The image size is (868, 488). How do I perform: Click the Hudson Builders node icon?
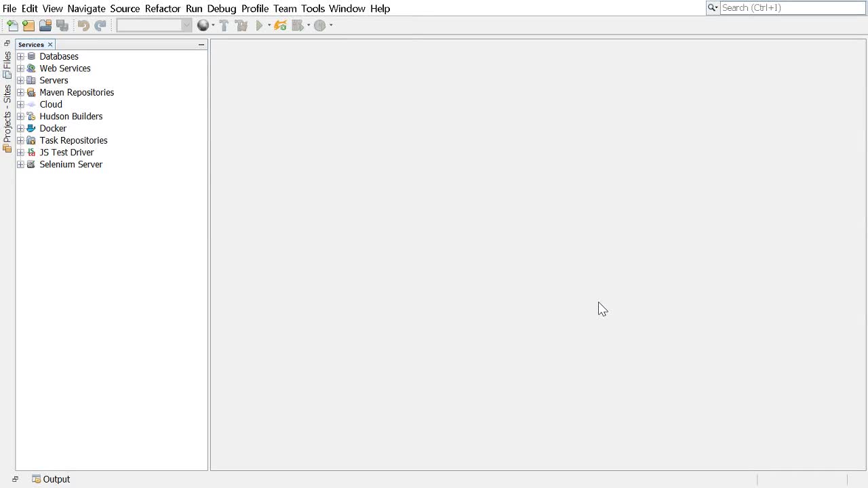(31, 117)
